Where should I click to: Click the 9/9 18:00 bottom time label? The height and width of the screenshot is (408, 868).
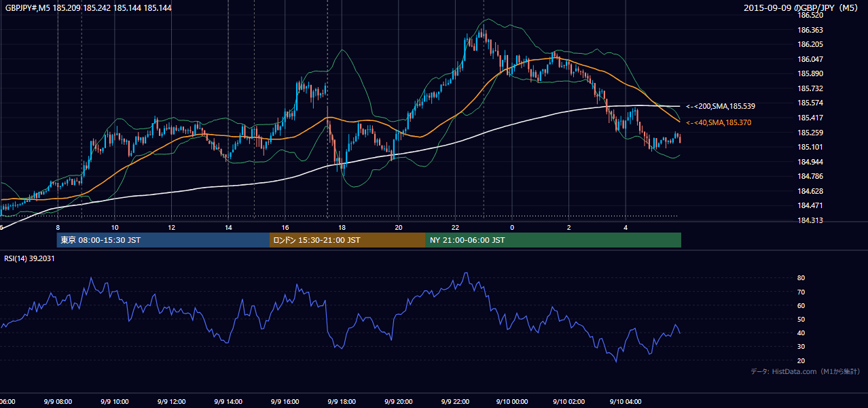click(342, 401)
